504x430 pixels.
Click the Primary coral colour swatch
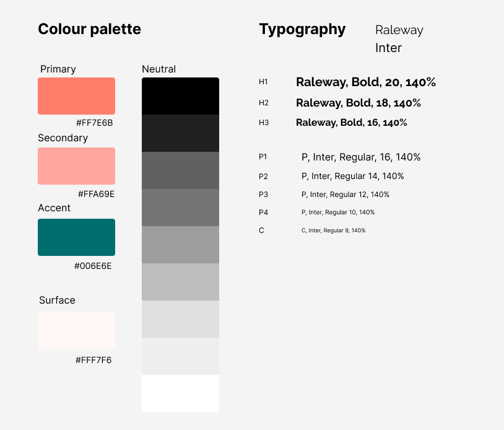[76, 96]
